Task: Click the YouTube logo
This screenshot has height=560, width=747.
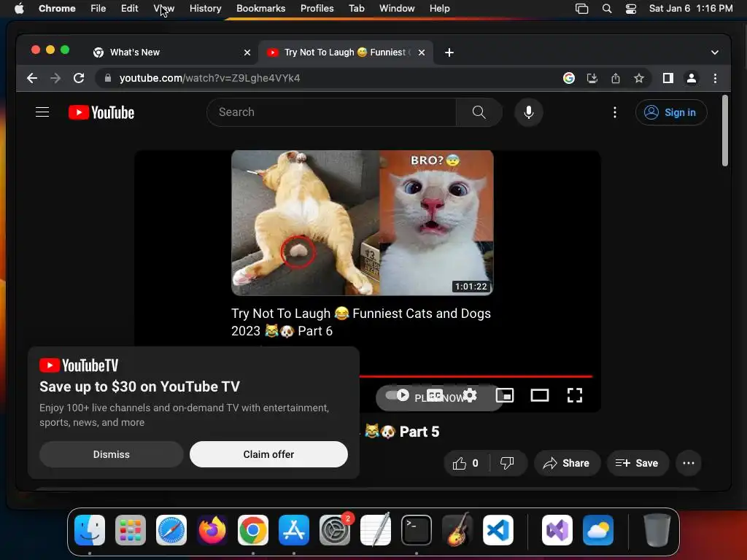Action: (x=101, y=112)
